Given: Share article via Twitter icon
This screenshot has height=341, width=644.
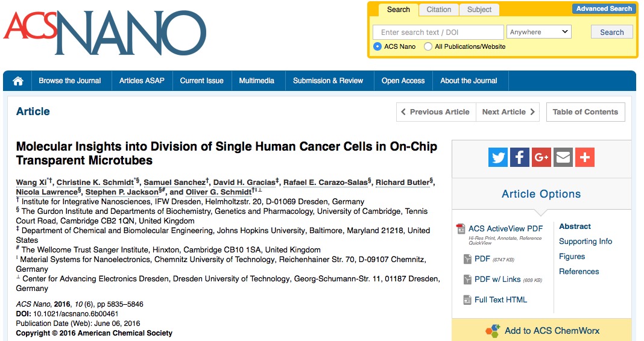Looking at the screenshot, I should (498, 157).
